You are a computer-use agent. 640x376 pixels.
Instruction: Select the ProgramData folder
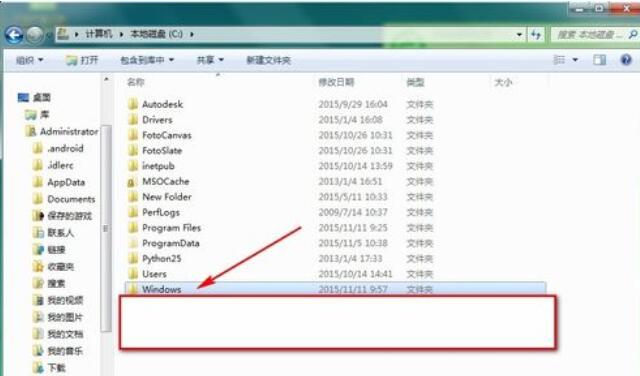tap(171, 243)
